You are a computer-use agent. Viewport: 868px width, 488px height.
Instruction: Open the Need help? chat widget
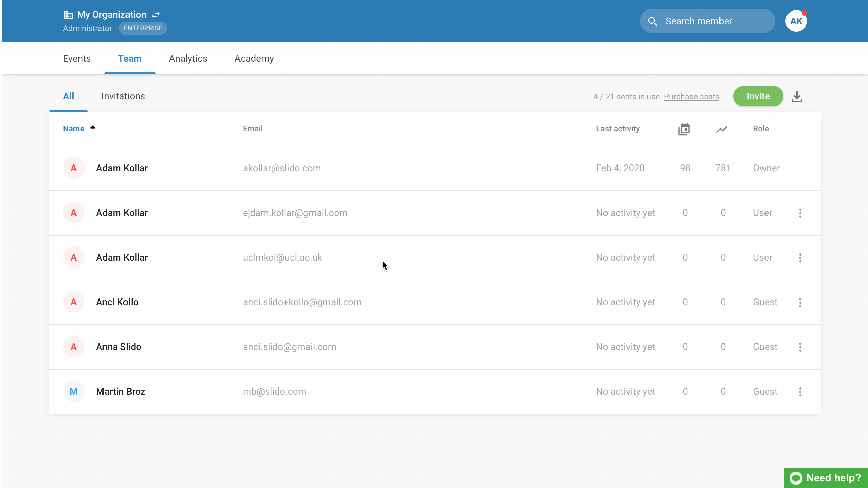click(x=825, y=478)
